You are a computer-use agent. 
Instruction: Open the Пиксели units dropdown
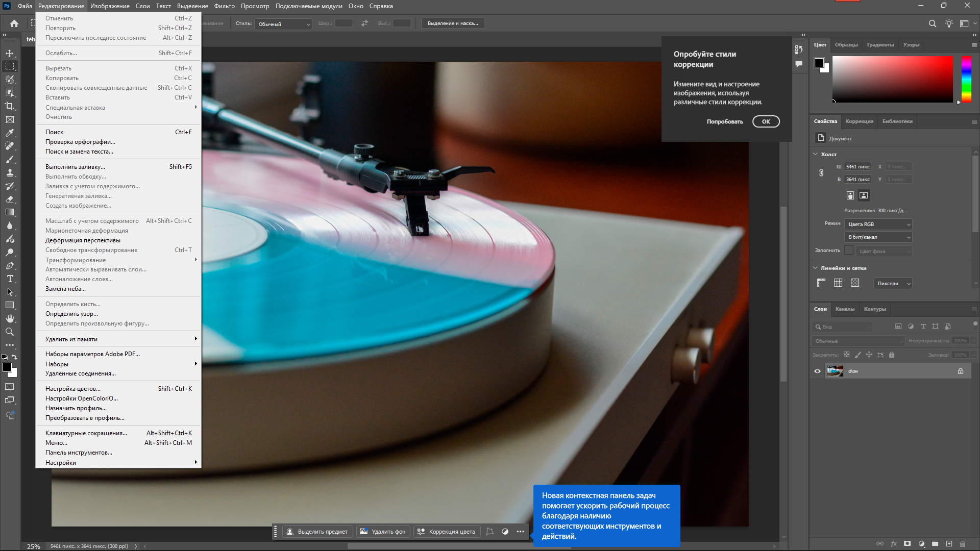893,284
